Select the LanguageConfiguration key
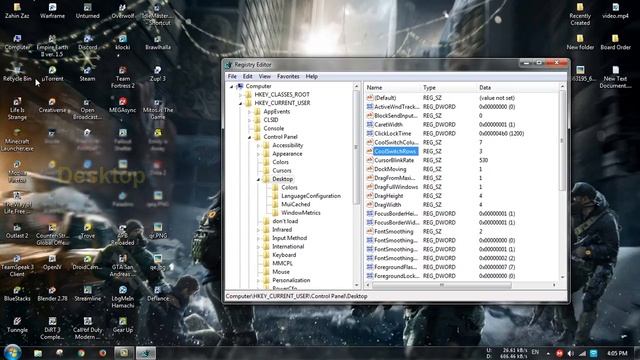The width and height of the screenshot is (640, 360). point(311,196)
